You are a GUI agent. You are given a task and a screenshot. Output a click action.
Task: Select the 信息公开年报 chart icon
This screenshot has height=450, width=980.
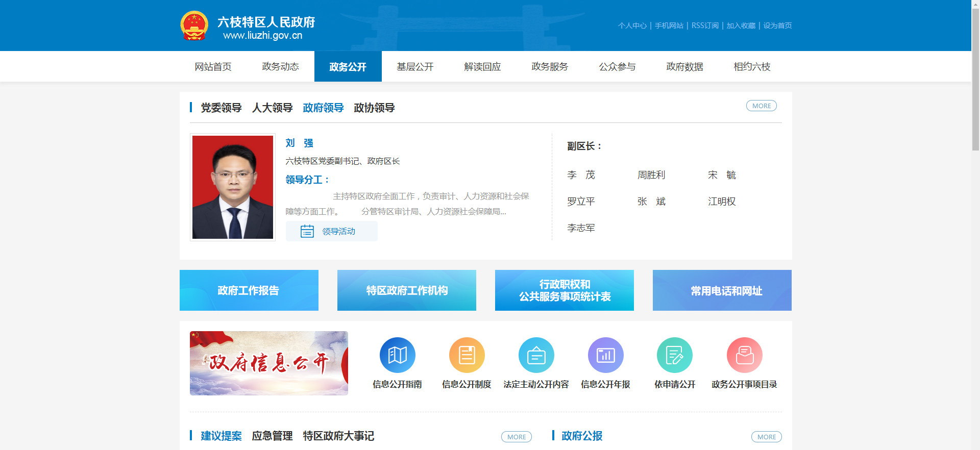(x=605, y=355)
